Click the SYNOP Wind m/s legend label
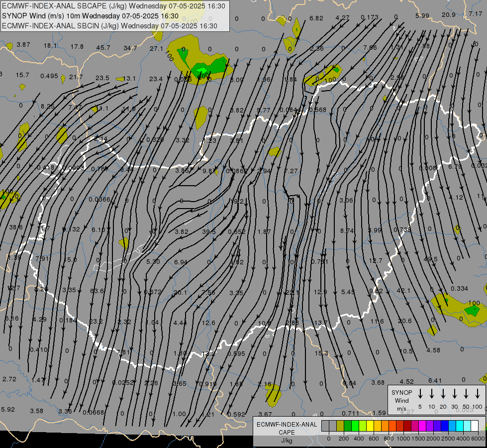 401,400
